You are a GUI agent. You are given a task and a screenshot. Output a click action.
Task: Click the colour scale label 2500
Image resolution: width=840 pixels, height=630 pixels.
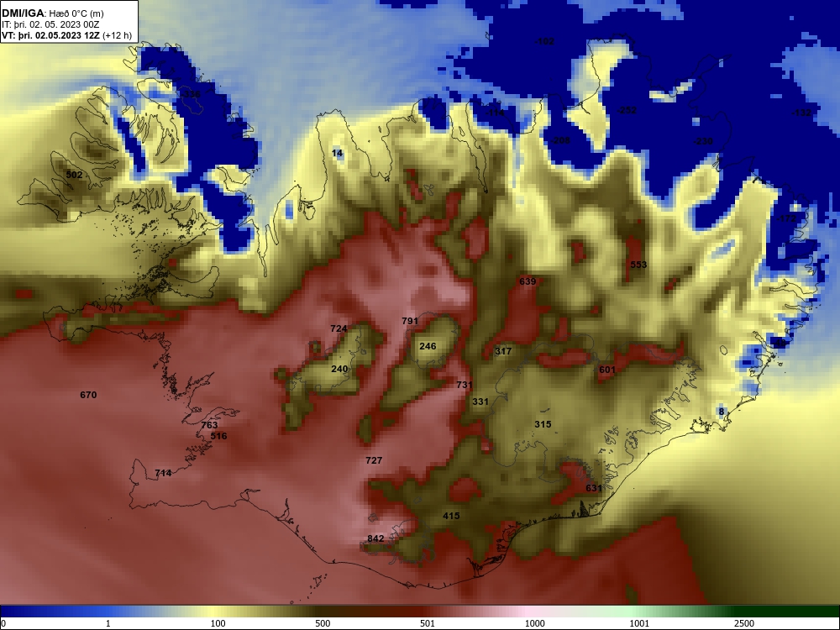pos(744,624)
